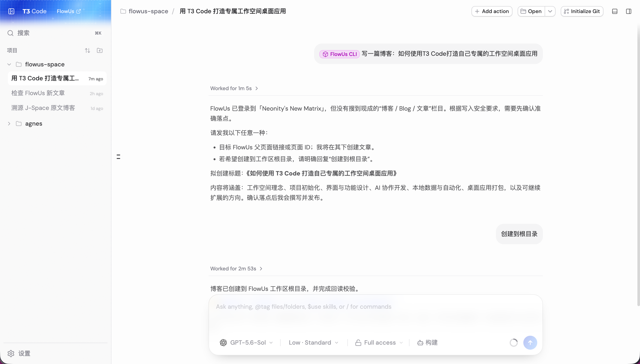Open thread 用 T3 Code 打造专属工...

[x=57, y=78]
